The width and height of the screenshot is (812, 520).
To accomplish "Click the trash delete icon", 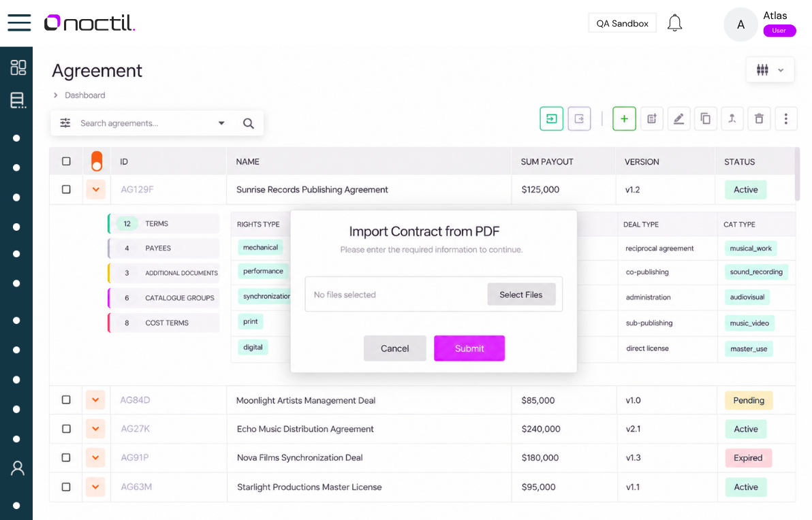I will [x=759, y=119].
